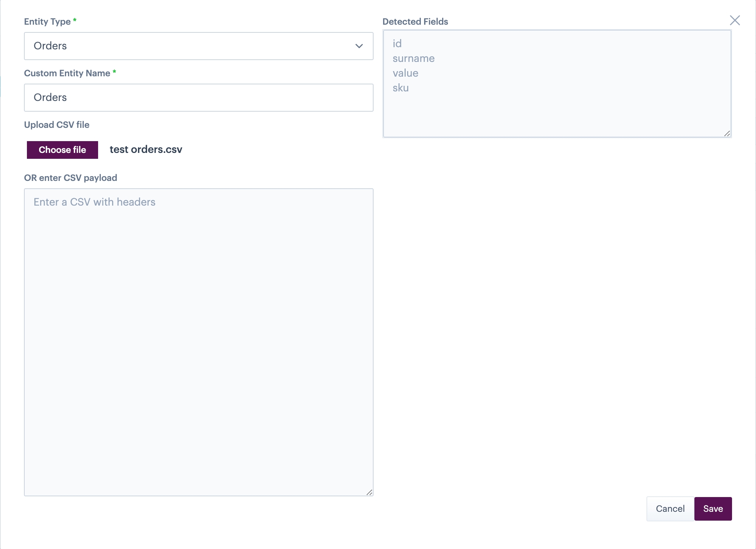Grab the CSV payload resize handle
Screen dimensions: 756x549
tap(369, 492)
